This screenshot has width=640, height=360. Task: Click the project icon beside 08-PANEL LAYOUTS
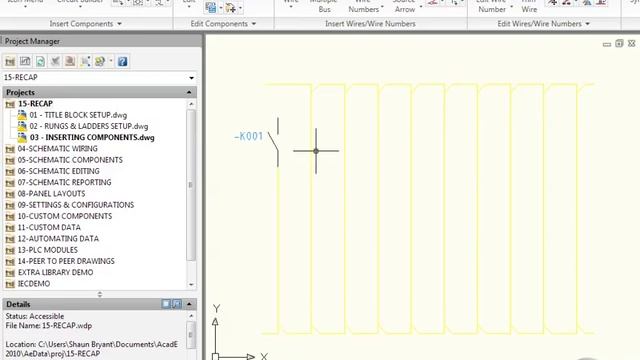pos(10,194)
